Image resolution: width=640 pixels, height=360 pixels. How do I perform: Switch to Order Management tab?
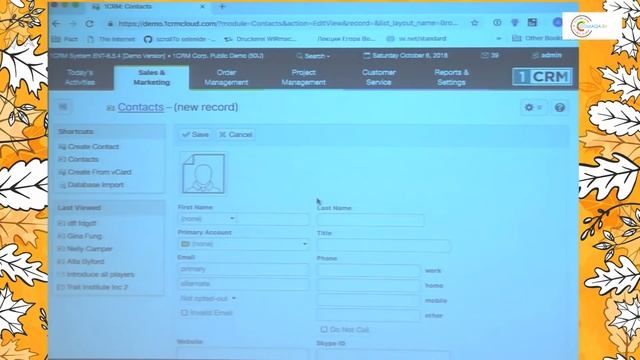coord(226,77)
